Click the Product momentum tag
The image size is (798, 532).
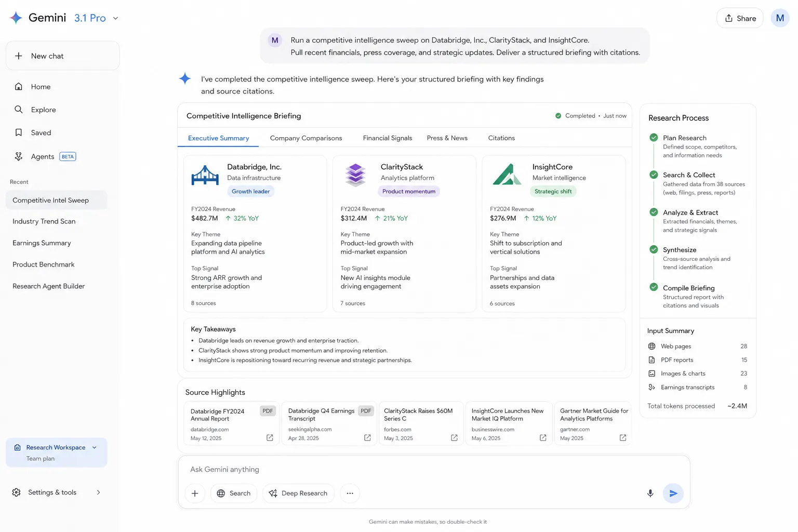[x=409, y=191]
